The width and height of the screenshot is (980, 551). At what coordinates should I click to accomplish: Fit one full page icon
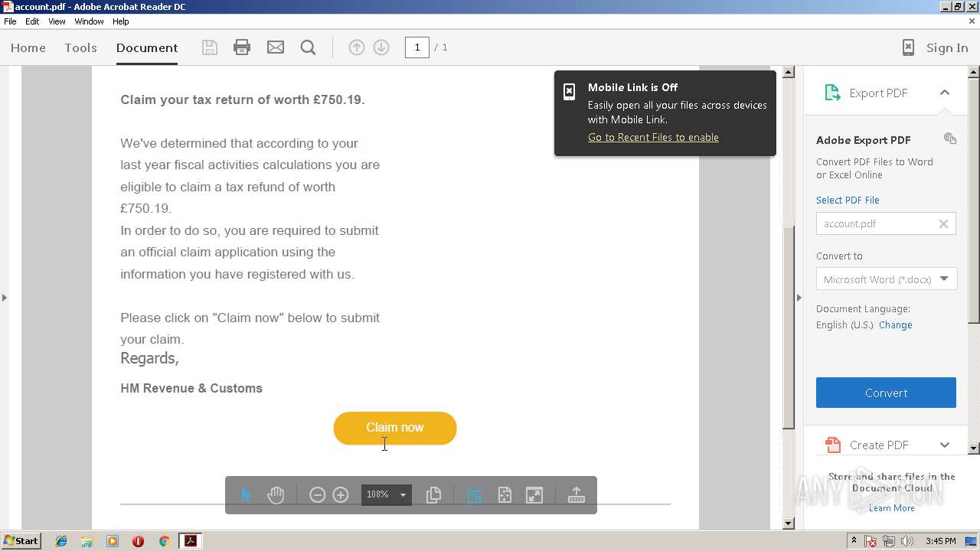point(505,495)
